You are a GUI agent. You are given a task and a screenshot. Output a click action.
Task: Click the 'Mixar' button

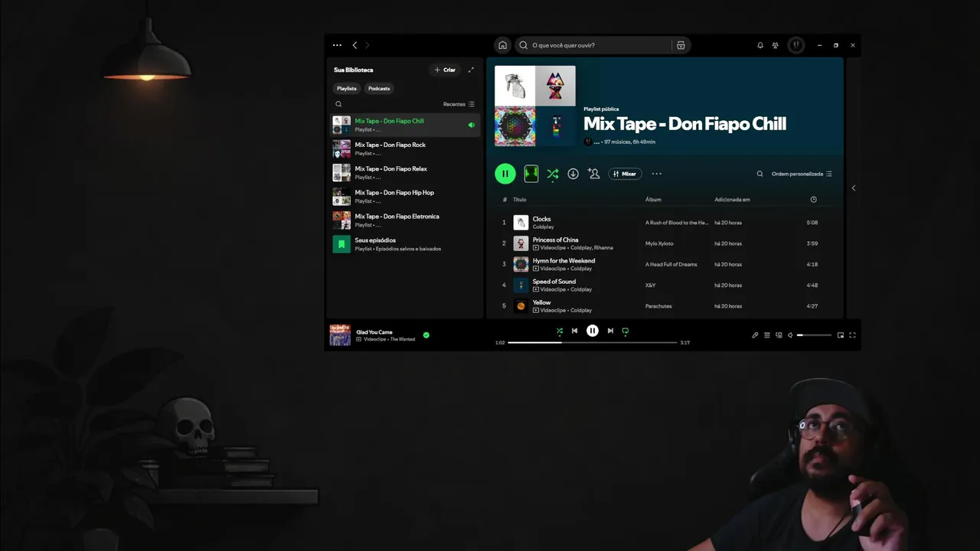tap(625, 174)
